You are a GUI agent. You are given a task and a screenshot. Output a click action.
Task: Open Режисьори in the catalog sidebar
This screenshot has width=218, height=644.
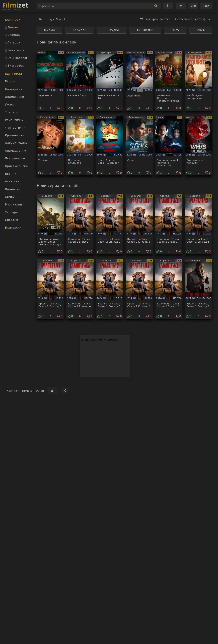16,50
